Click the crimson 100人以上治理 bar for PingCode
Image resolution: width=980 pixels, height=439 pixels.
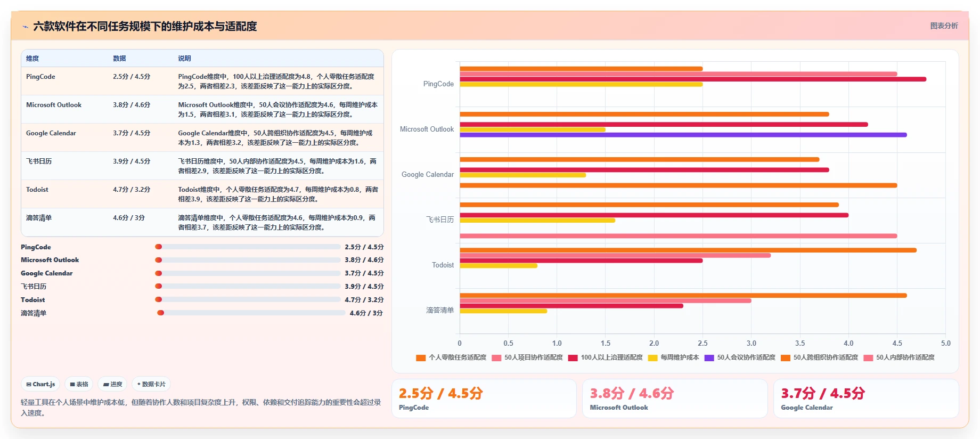coord(693,79)
